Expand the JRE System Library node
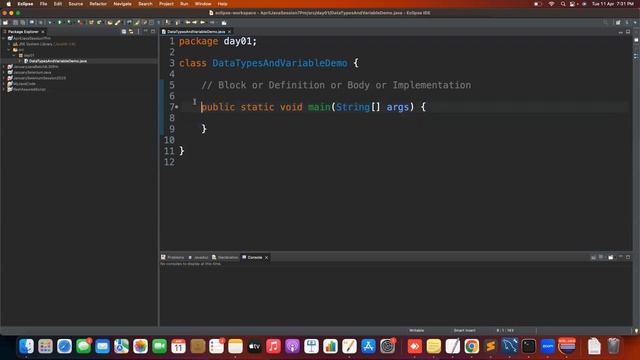The width and height of the screenshot is (640, 360). pyautogui.click(x=9, y=44)
